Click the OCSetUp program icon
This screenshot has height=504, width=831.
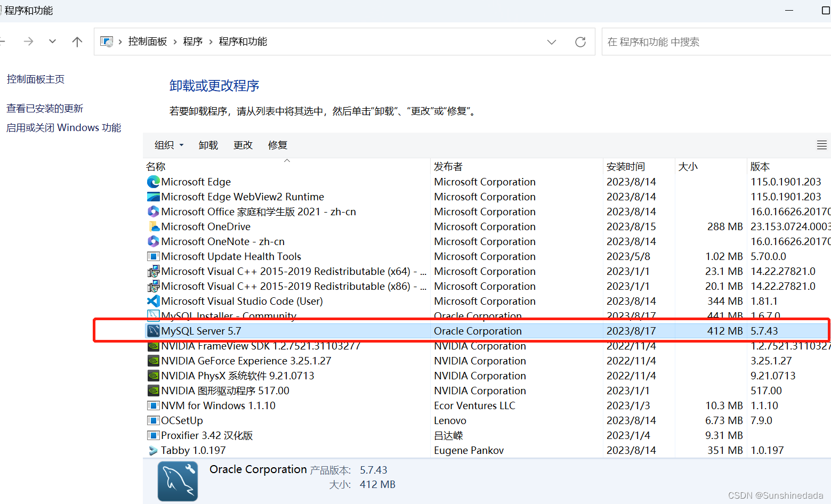click(154, 420)
